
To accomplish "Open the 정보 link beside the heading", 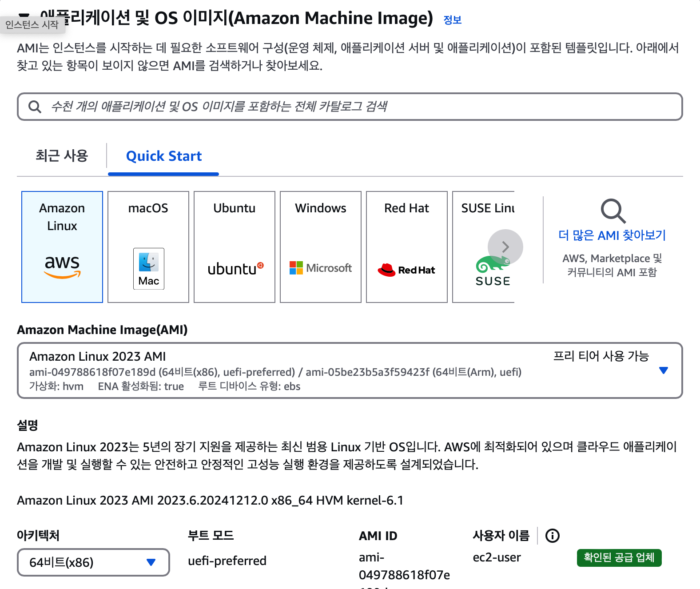I will point(453,20).
